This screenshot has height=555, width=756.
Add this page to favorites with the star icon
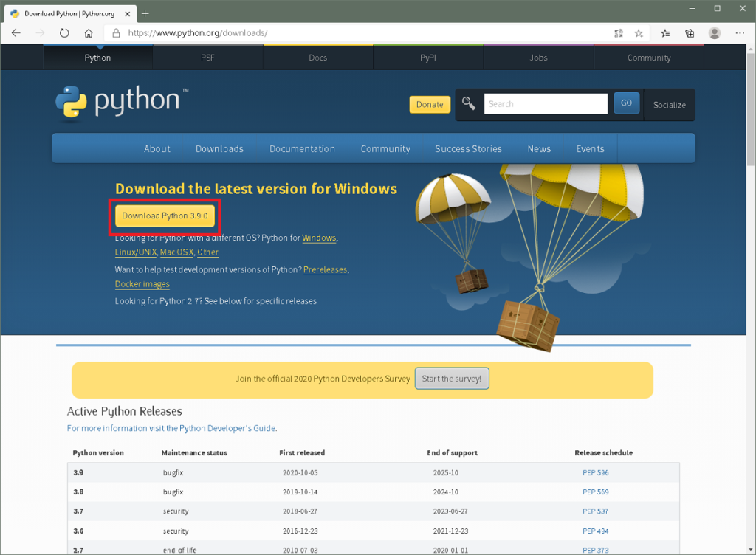click(639, 33)
